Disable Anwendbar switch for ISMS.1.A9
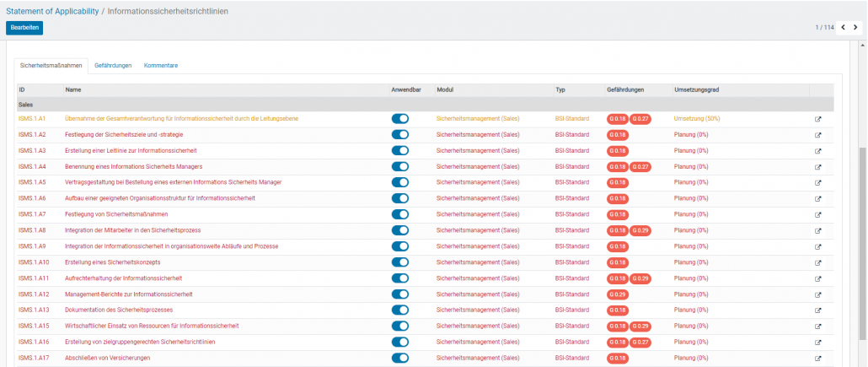The image size is (868, 367). (x=399, y=246)
